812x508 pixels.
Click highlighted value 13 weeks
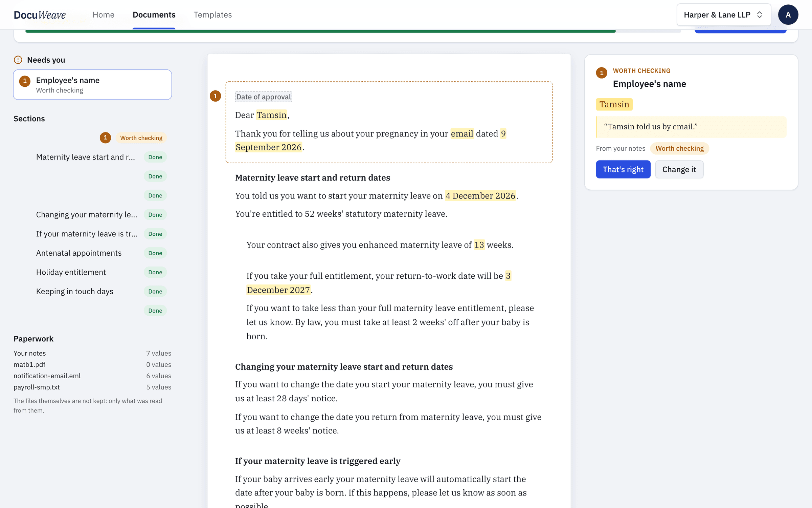[479, 245]
